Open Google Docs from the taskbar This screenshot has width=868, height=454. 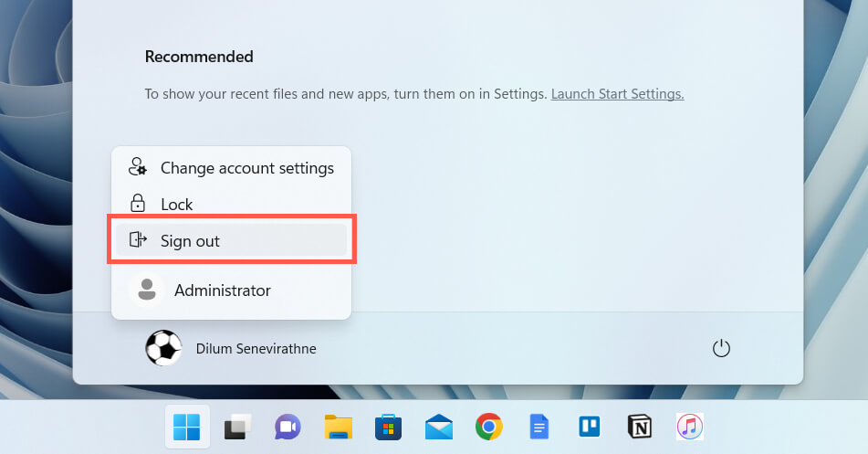pos(539,427)
